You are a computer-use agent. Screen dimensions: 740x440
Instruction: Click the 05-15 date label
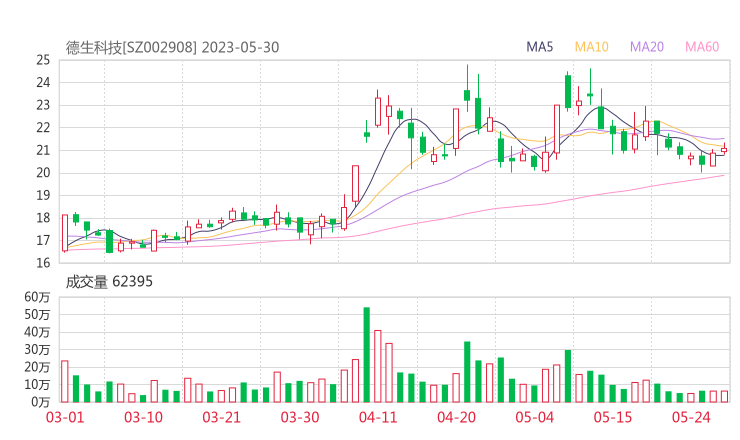point(612,417)
